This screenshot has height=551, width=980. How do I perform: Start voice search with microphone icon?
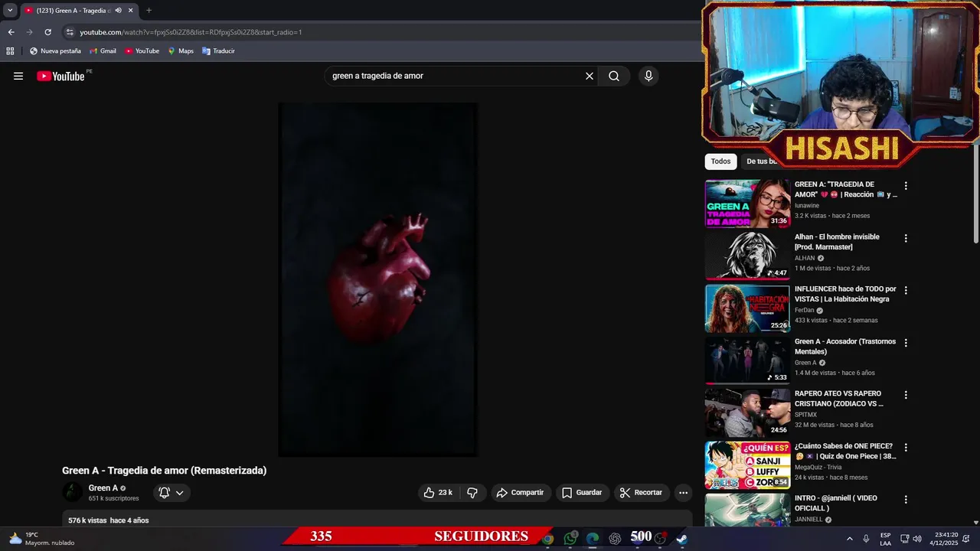tap(648, 76)
